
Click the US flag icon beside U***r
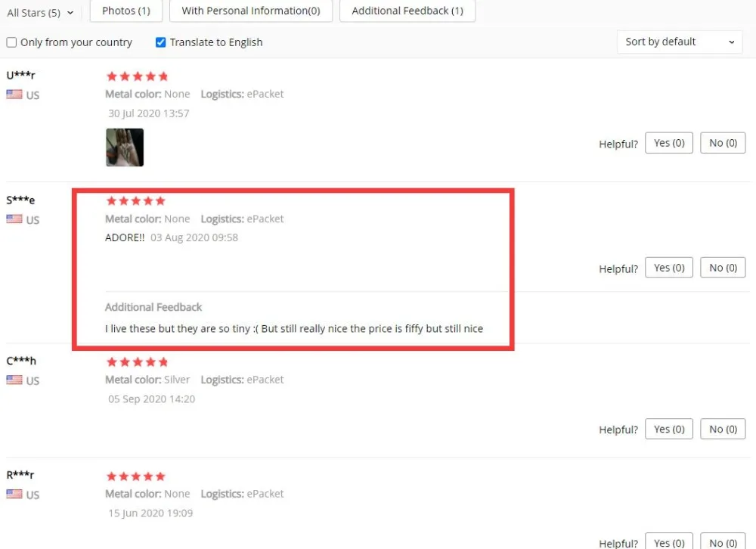(x=14, y=94)
